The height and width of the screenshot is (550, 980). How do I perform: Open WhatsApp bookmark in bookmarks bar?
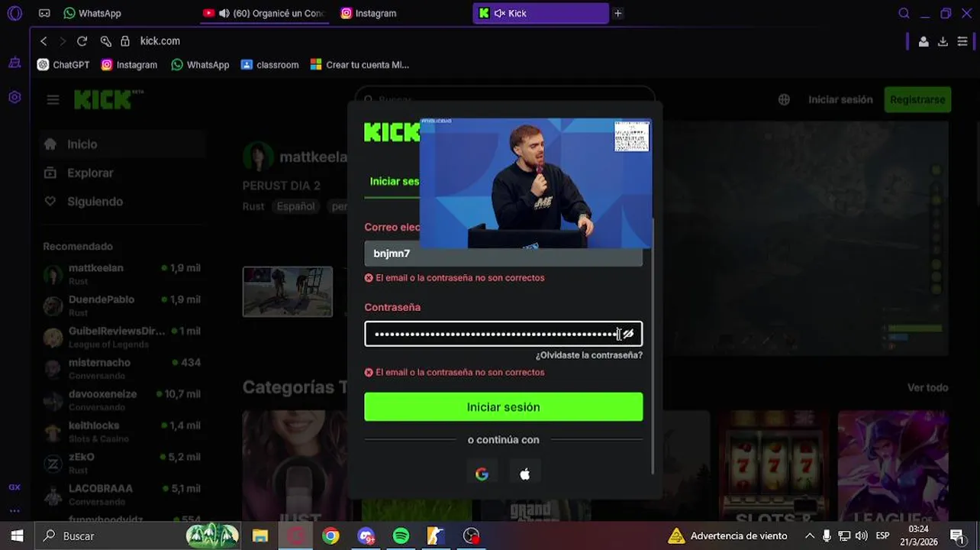pyautogui.click(x=200, y=65)
